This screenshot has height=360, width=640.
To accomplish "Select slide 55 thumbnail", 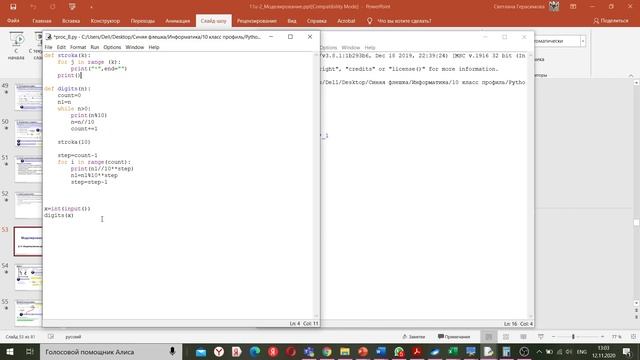I will 28,313.
